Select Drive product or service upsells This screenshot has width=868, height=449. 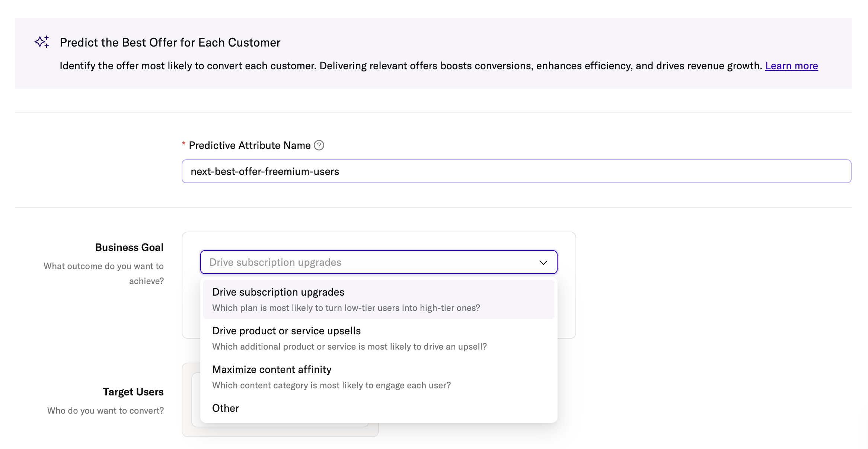click(286, 331)
